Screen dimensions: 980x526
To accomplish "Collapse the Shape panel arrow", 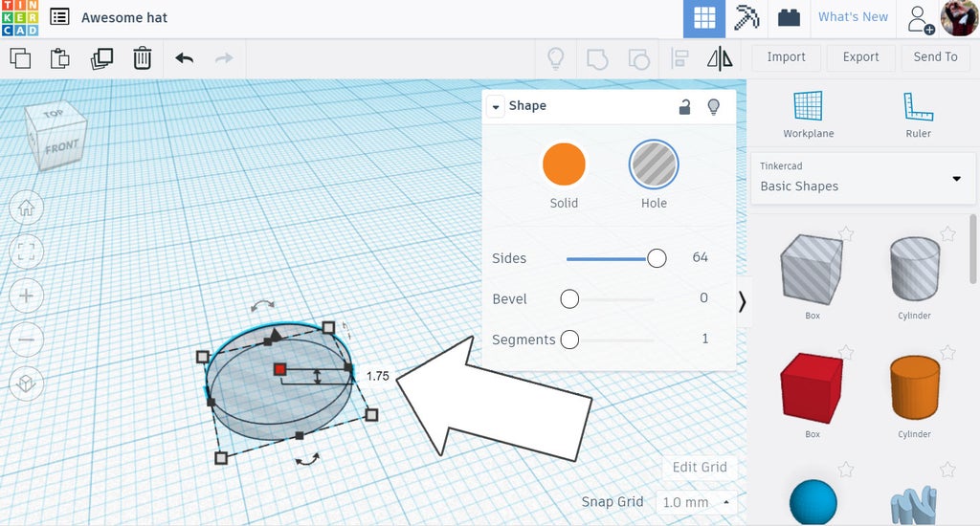I will click(x=496, y=107).
